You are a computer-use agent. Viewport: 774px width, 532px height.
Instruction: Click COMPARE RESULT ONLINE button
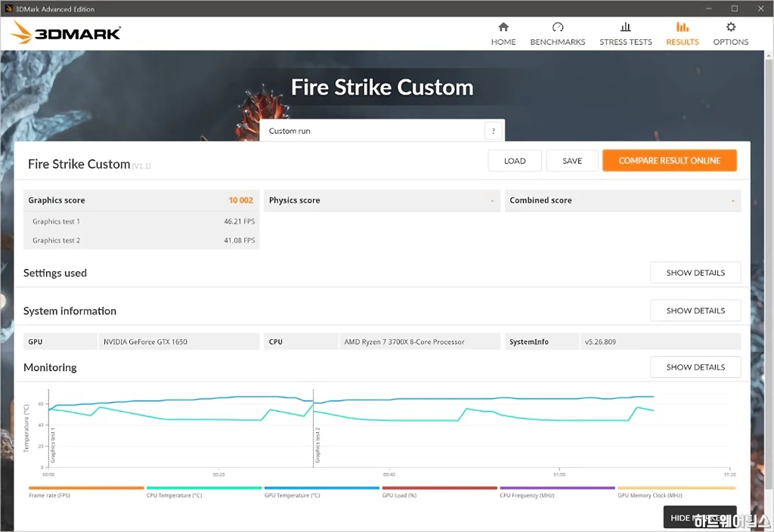tap(670, 161)
